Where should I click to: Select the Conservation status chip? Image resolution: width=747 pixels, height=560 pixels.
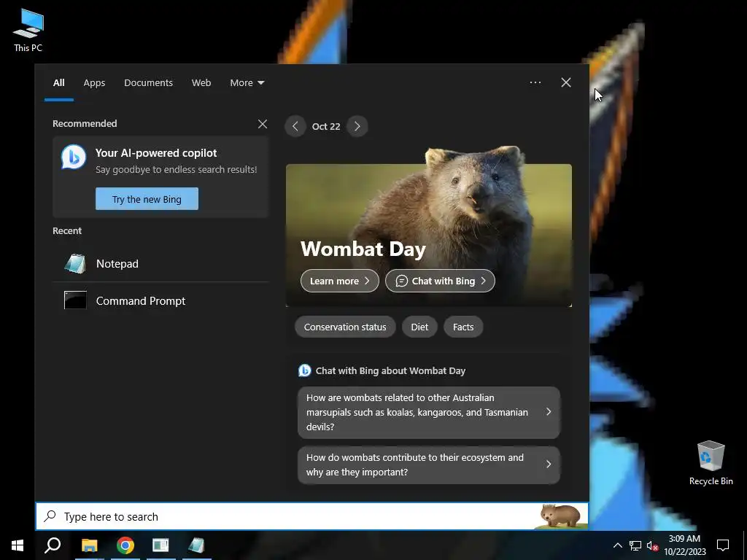tap(345, 327)
